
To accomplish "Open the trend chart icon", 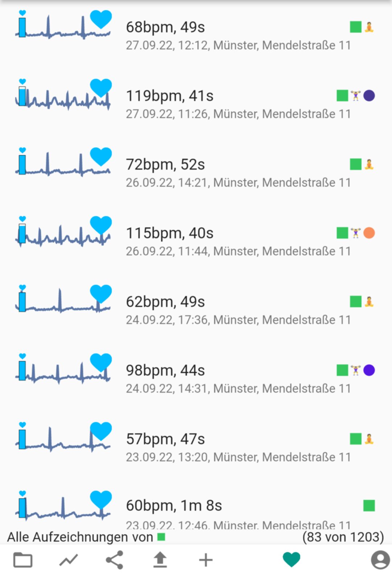I will (x=69, y=560).
